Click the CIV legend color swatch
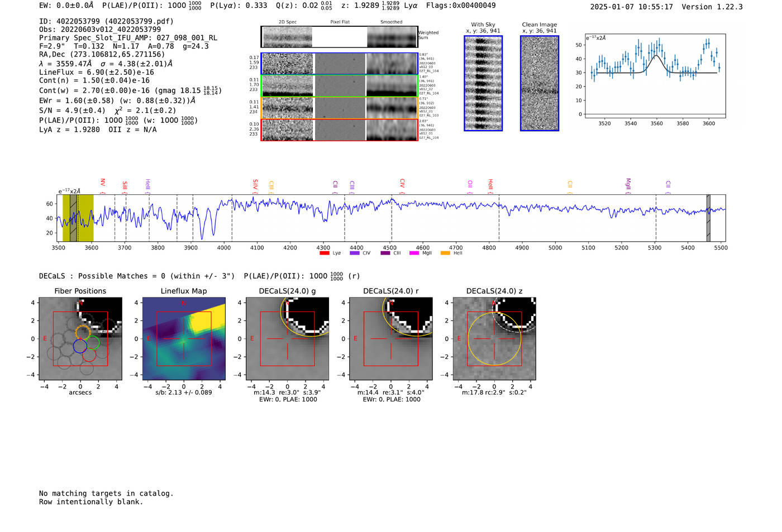The height and width of the screenshot is (532, 782). [x=354, y=253]
